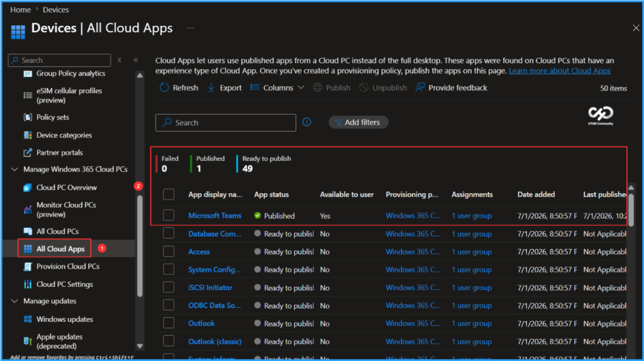Sort by App status column
The image size is (644, 361).
click(x=272, y=194)
